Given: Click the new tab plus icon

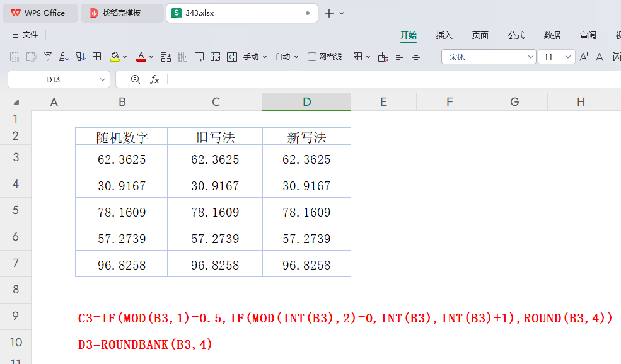Looking at the screenshot, I should [x=328, y=13].
